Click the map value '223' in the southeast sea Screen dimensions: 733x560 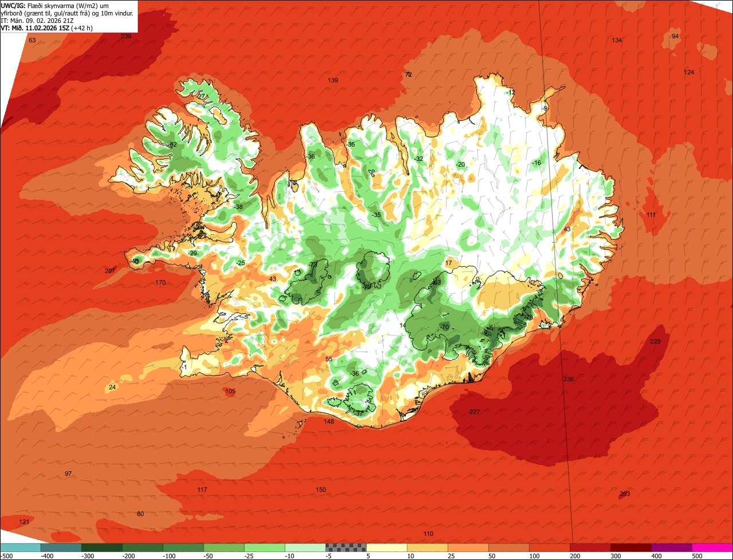click(655, 341)
